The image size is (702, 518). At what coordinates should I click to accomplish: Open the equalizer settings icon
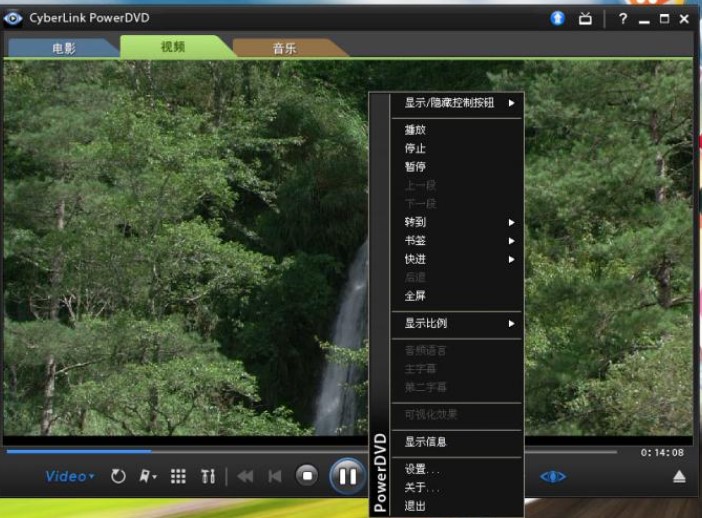pos(208,477)
